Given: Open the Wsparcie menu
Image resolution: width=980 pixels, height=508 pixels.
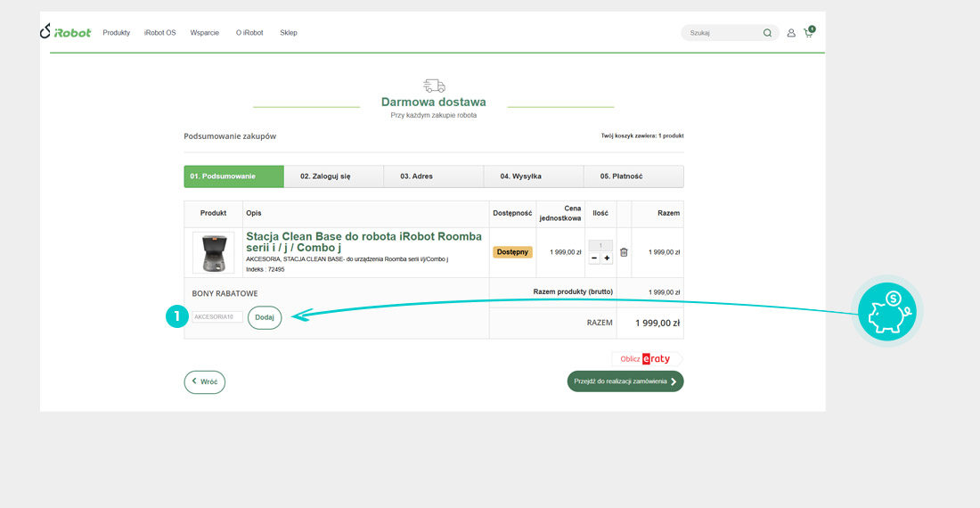Looking at the screenshot, I should [204, 33].
